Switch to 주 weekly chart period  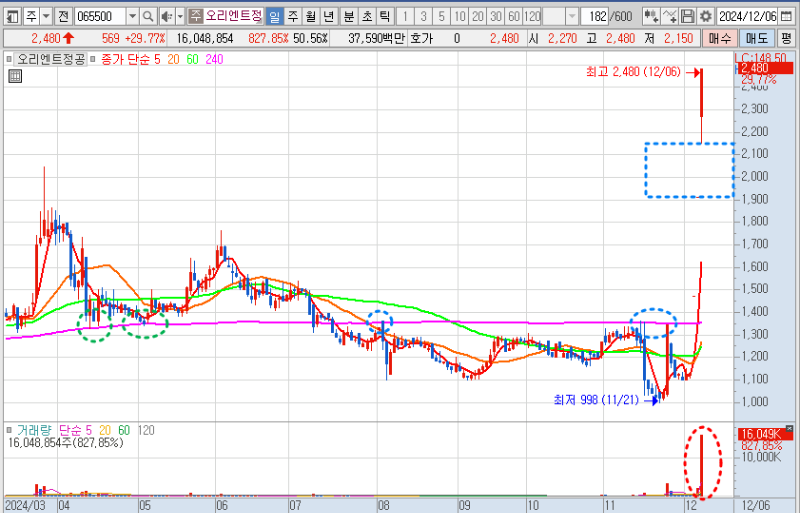(x=293, y=17)
